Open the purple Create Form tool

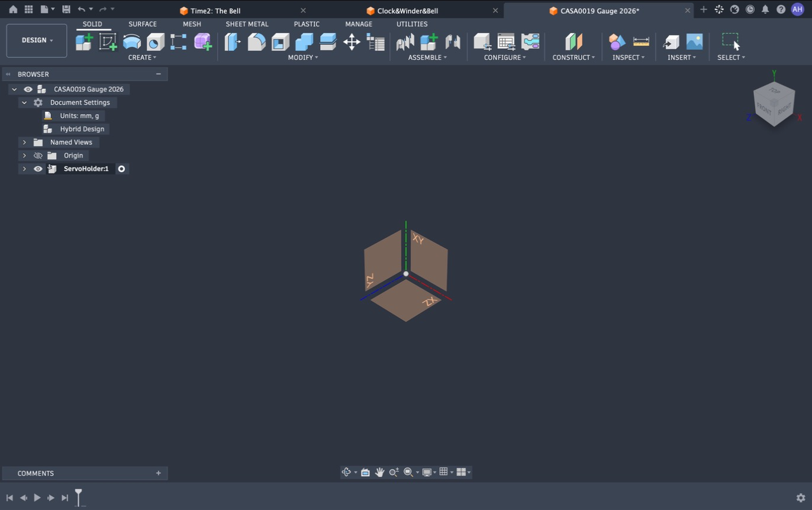click(x=202, y=41)
